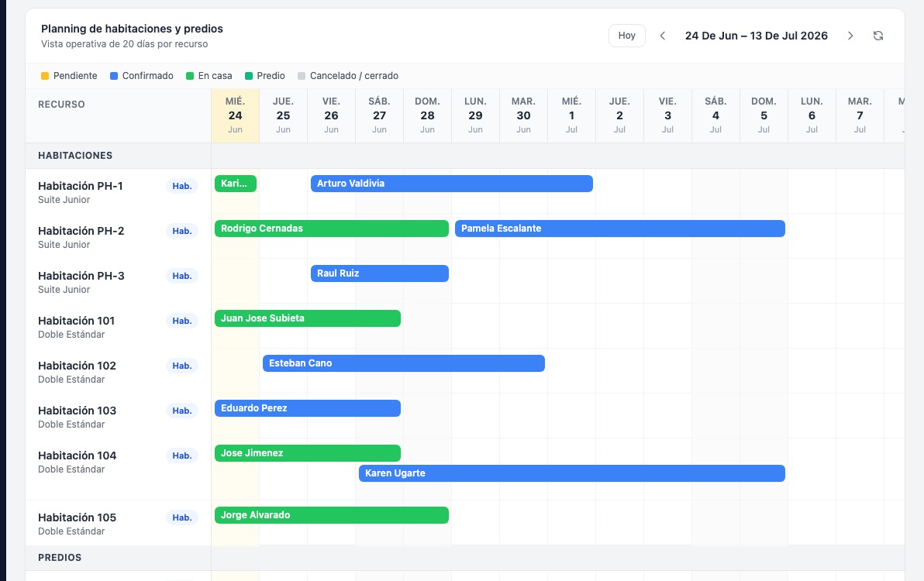The width and height of the screenshot is (924, 581).
Task: Advance to next date range arrow
Action: point(850,36)
